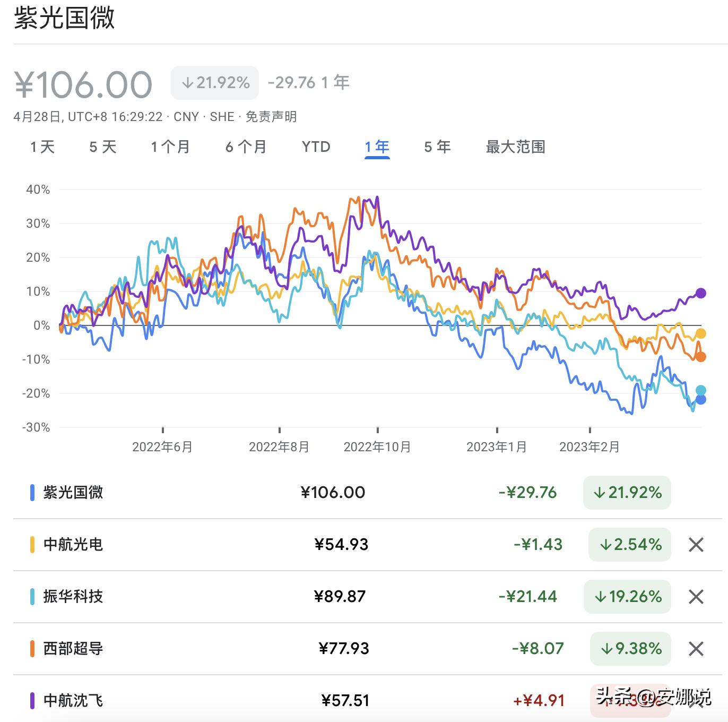728x722 pixels.
Task: Click the ↓2.54% change badge
Action: point(630,545)
